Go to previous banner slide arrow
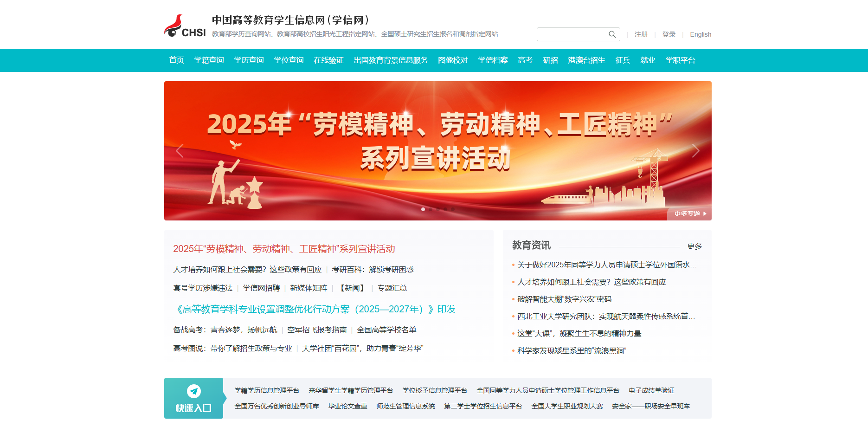The height and width of the screenshot is (427, 868). tap(180, 150)
